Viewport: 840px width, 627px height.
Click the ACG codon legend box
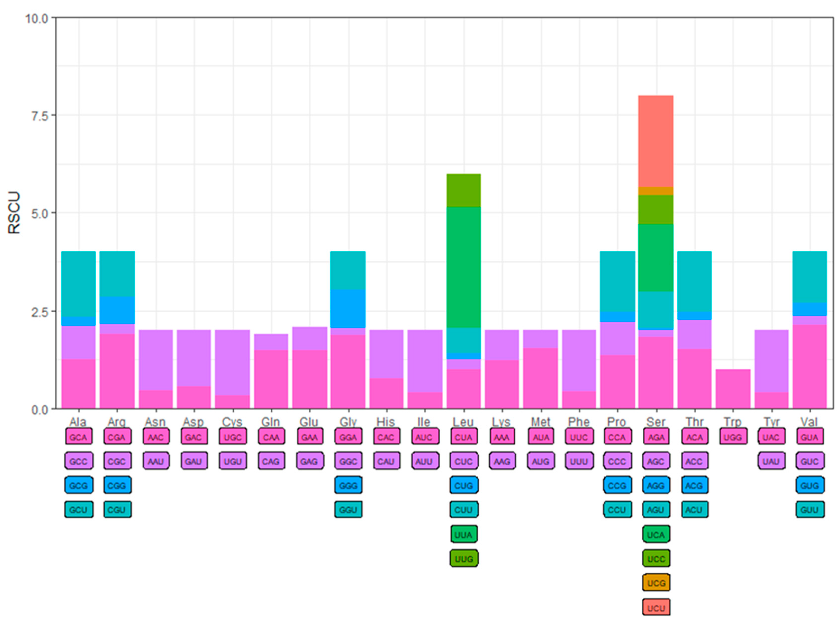[x=694, y=485]
